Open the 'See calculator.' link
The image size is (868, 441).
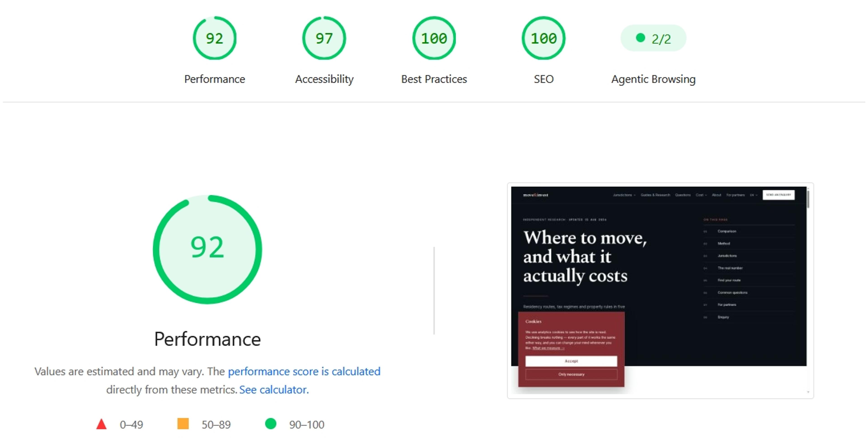click(x=274, y=389)
